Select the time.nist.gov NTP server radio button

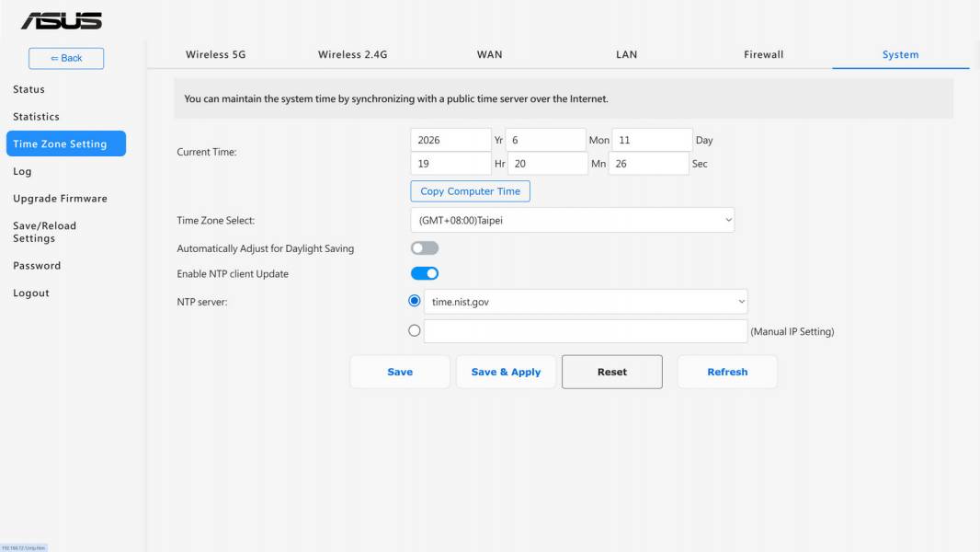(x=415, y=301)
